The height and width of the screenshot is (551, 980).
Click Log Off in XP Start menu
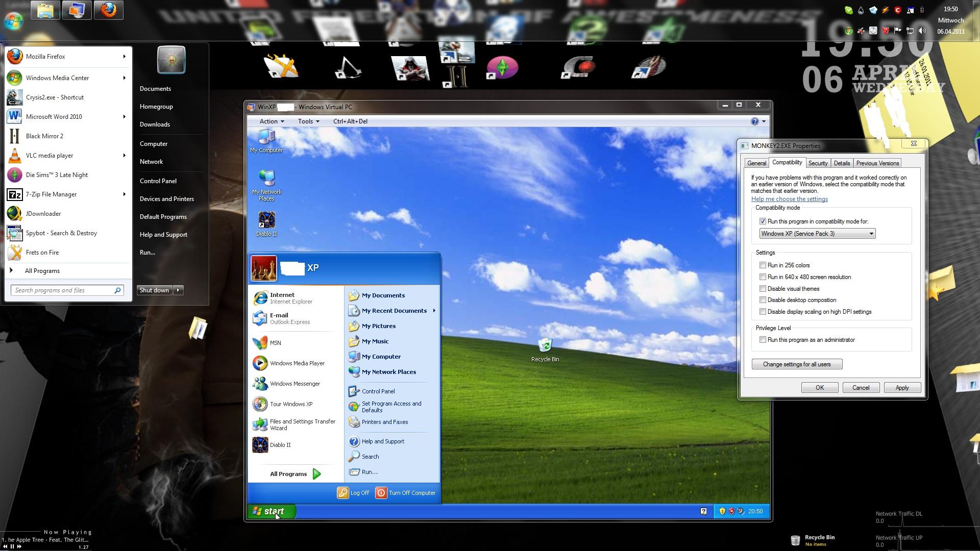(353, 493)
